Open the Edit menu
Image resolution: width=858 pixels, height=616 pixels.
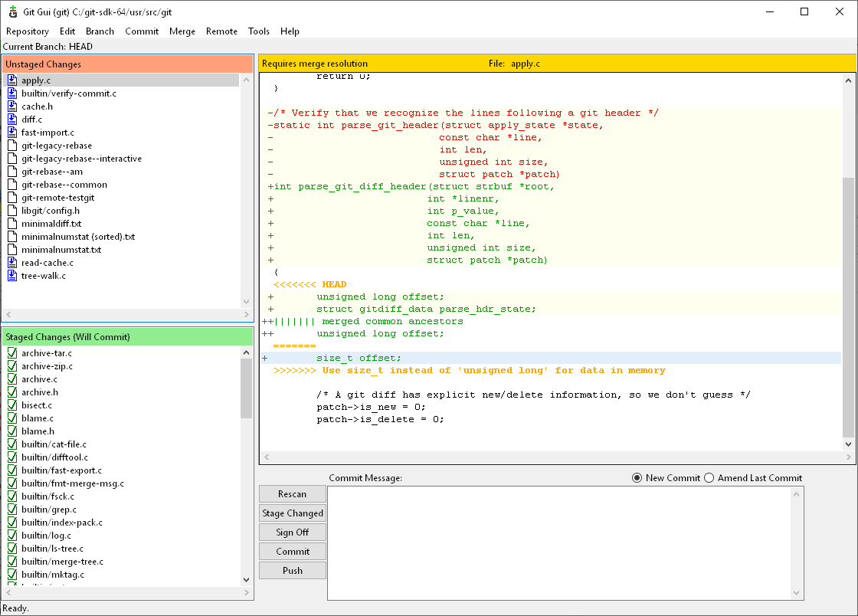point(67,31)
